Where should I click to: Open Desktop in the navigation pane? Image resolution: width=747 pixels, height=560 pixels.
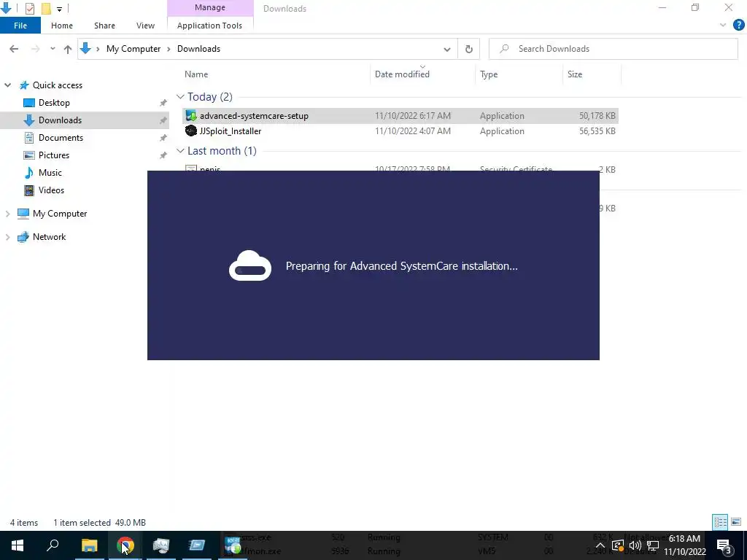[x=54, y=103]
